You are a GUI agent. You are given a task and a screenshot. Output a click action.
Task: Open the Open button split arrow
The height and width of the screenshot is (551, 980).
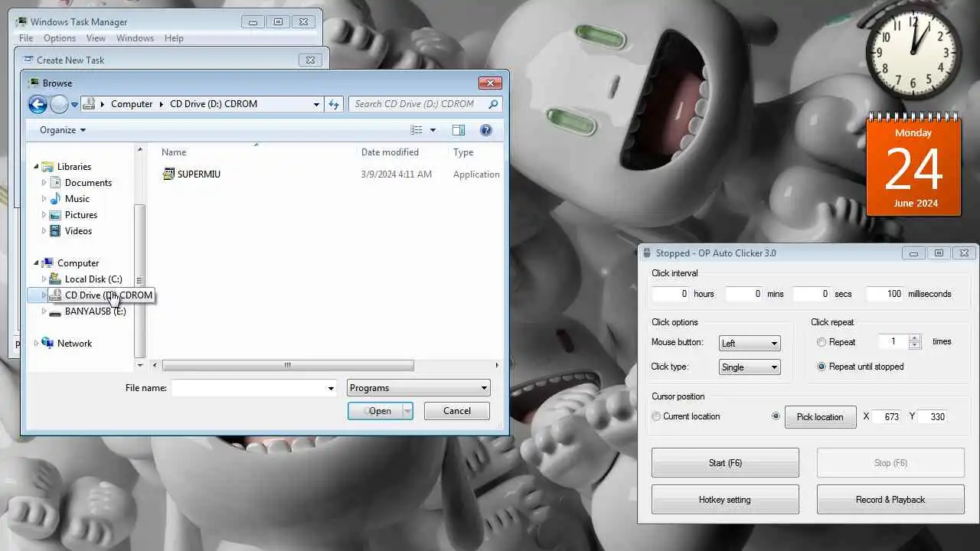[x=407, y=411]
